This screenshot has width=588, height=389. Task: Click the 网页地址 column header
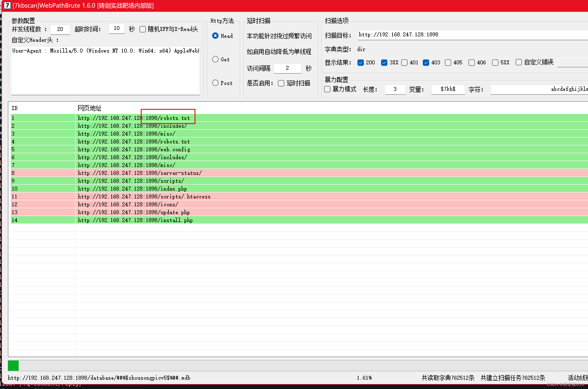pyautogui.click(x=332, y=108)
